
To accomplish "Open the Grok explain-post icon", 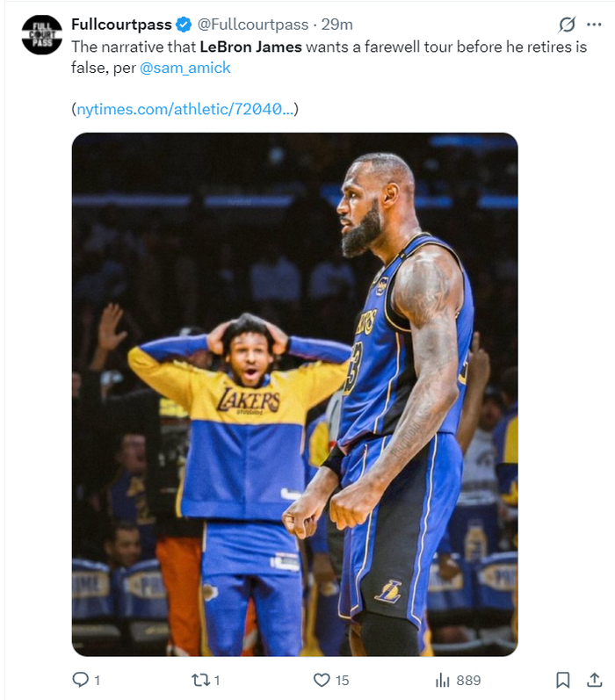I will (567, 24).
